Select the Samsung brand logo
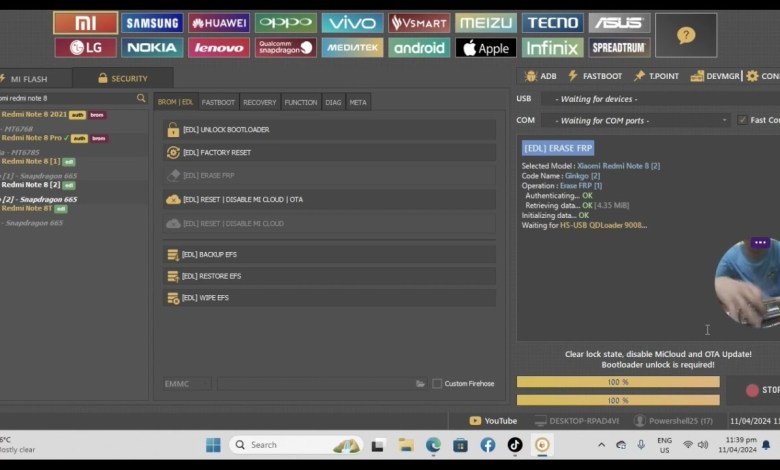Viewport: 780px width, 470px height. [152, 23]
